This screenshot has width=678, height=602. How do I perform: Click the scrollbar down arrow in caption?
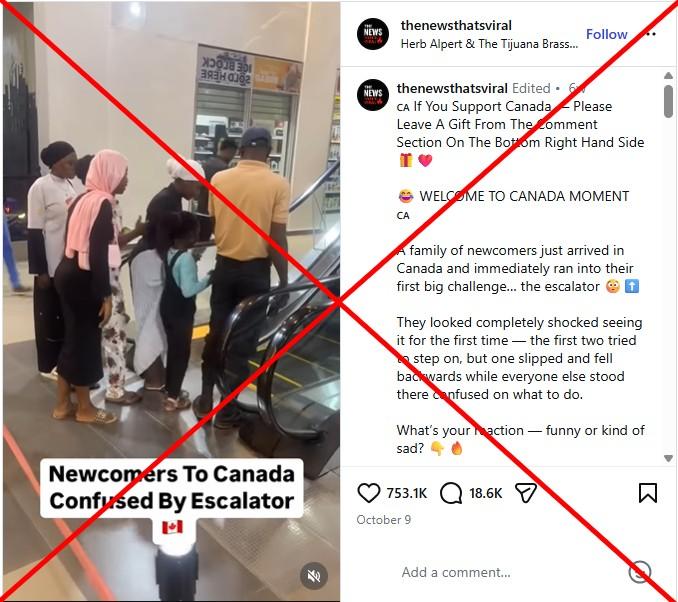[x=668, y=458]
